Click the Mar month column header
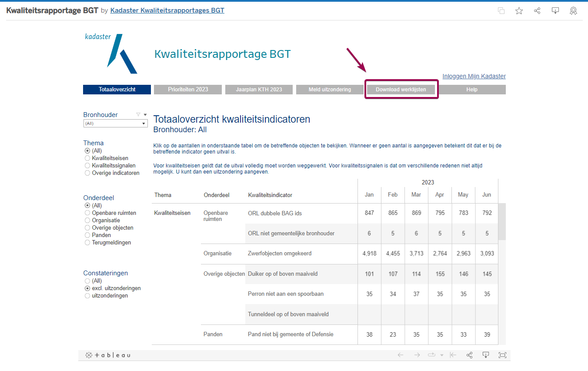Screen dimensions: 588x371 (x=416, y=195)
